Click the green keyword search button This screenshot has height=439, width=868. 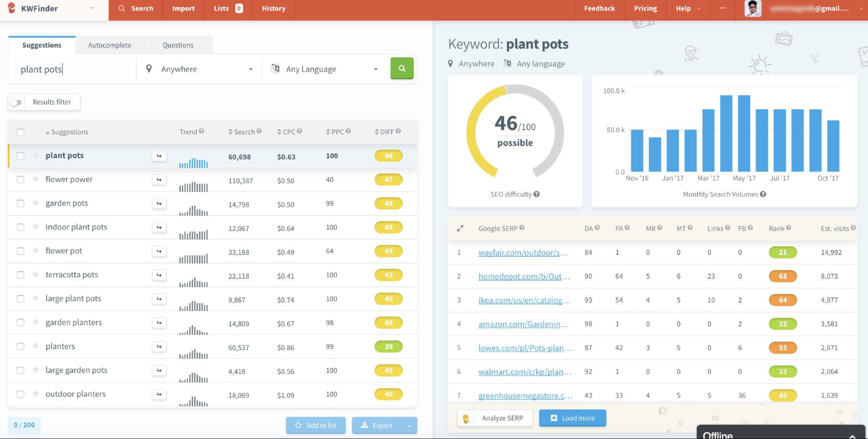click(x=401, y=68)
